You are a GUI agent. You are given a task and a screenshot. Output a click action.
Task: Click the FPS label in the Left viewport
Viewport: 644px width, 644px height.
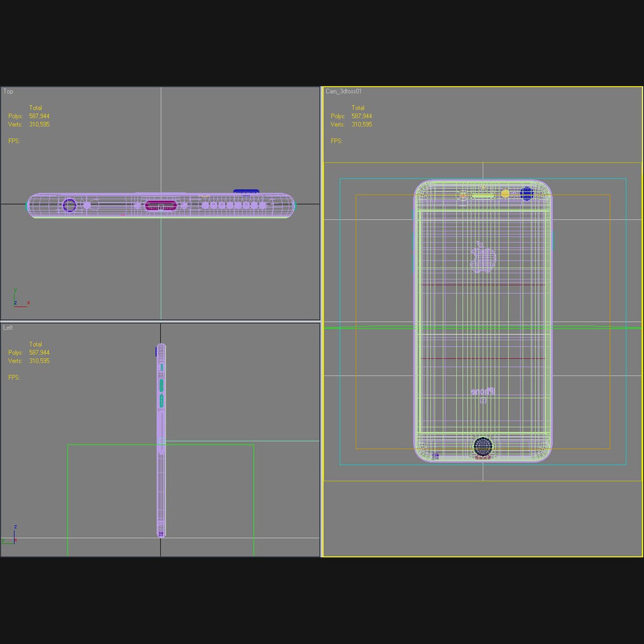[14, 377]
